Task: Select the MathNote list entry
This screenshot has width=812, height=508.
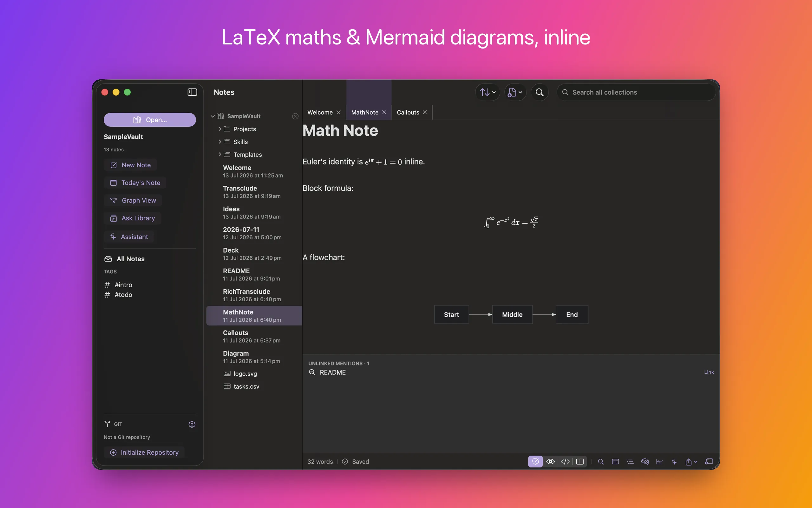Action: click(254, 316)
